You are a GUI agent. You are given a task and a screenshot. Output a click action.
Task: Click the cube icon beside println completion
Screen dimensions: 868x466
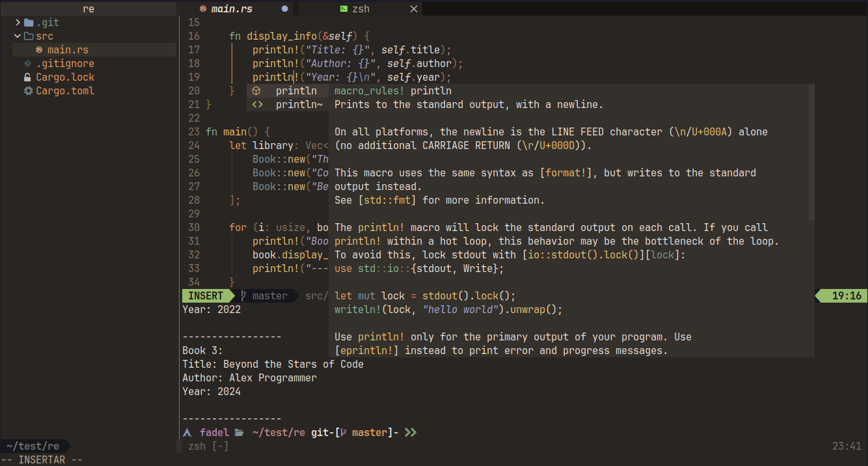coord(256,91)
